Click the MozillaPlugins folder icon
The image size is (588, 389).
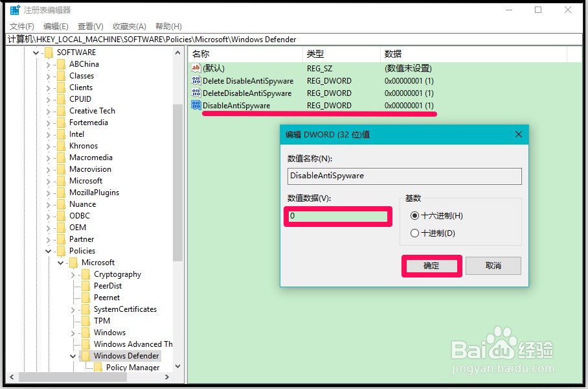click(61, 193)
